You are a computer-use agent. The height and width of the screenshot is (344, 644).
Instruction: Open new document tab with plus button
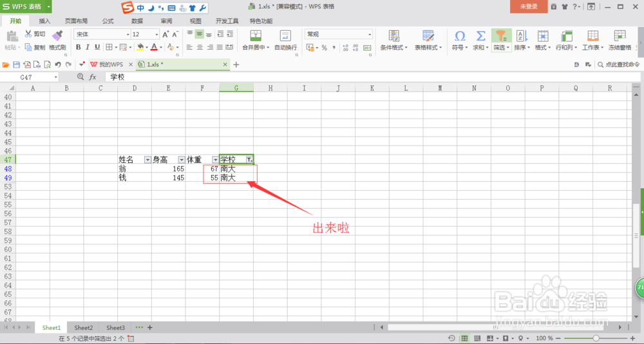pos(236,64)
